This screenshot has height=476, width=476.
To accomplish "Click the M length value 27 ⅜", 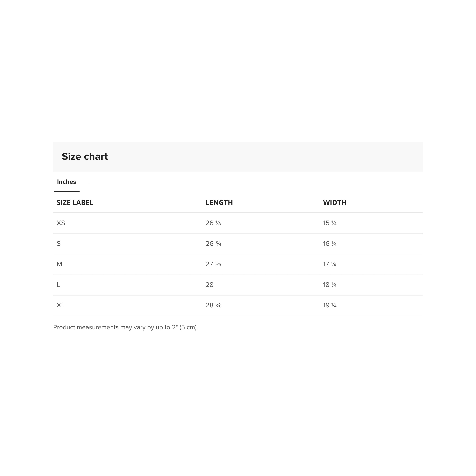I will 213,264.
